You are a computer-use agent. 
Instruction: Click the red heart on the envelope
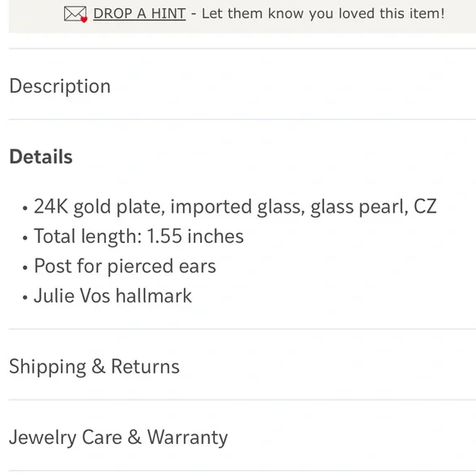coord(84,20)
